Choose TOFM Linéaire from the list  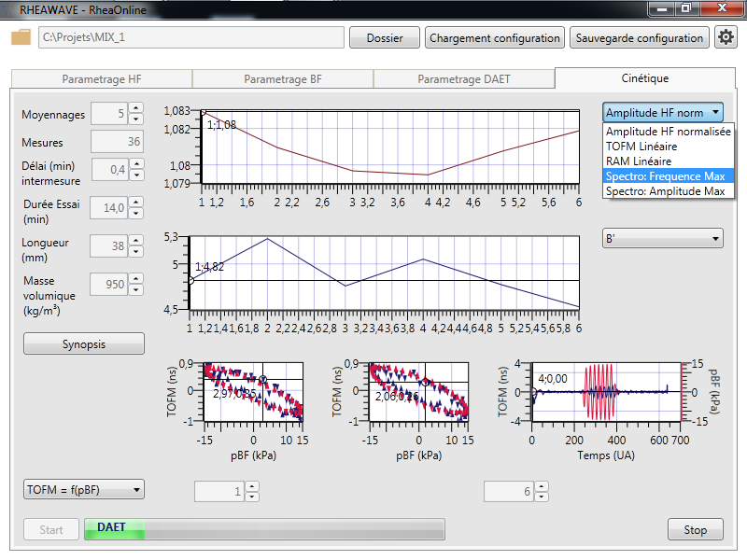[x=668, y=147]
